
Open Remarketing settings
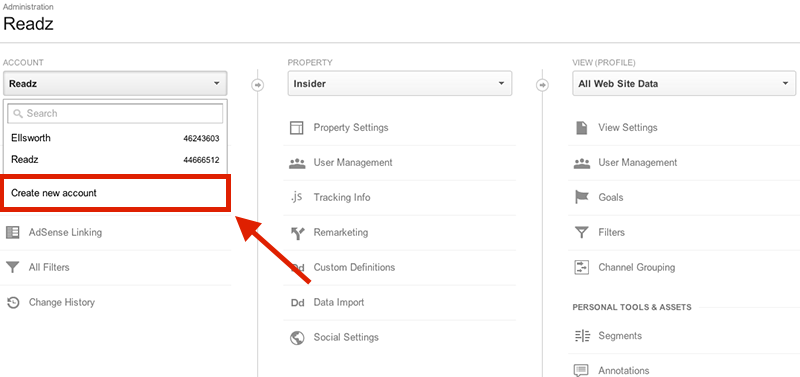[341, 233]
